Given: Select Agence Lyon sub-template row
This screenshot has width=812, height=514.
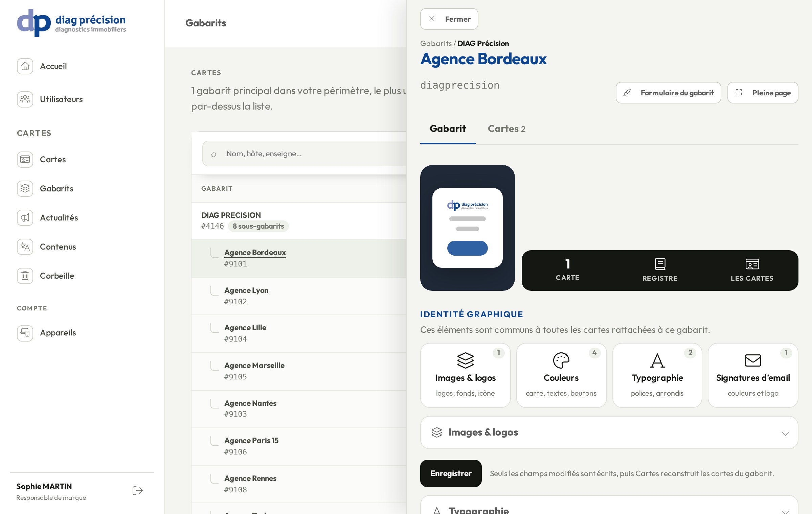Looking at the screenshot, I should pos(299,296).
